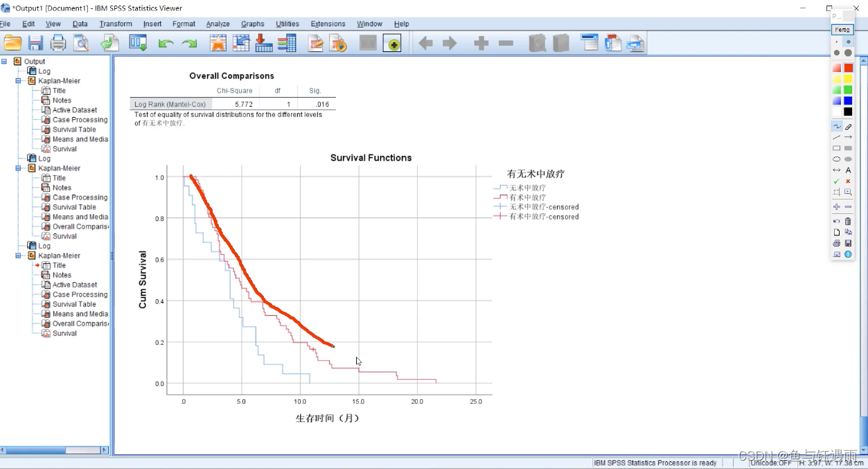The width and height of the screenshot is (868, 469).
Task: Open a file with the folder icon
Action: coord(13,43)
